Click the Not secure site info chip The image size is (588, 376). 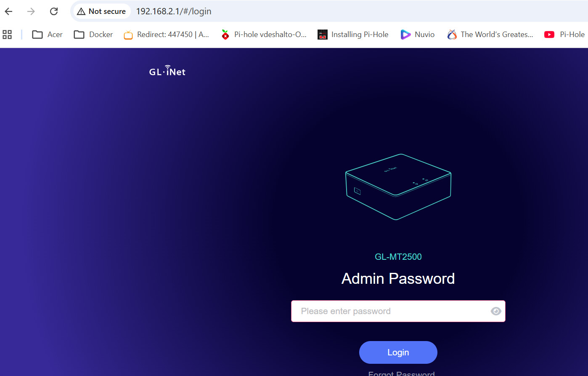102,11
